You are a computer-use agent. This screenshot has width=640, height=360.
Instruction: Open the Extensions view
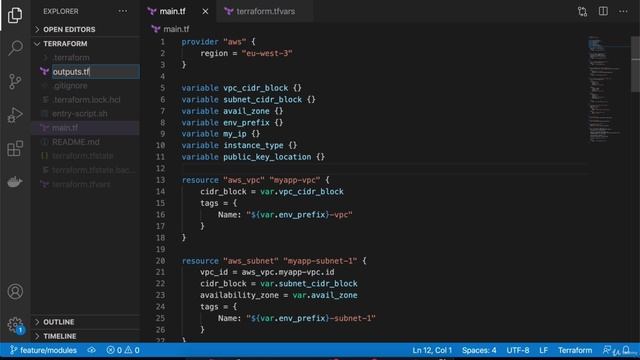point(15,148)
